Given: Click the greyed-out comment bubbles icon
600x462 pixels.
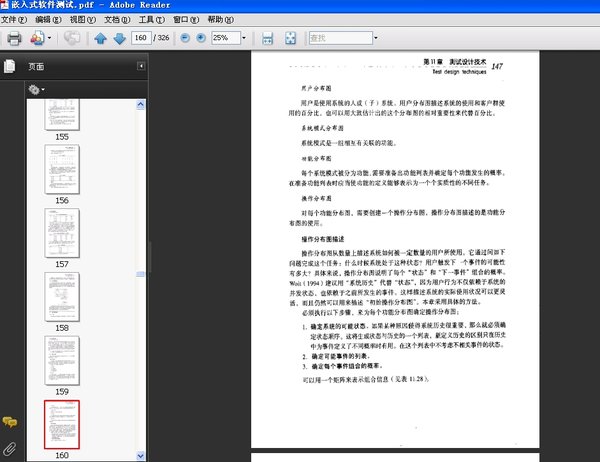Looking at the screenshot, I should (x=72, y=38).
